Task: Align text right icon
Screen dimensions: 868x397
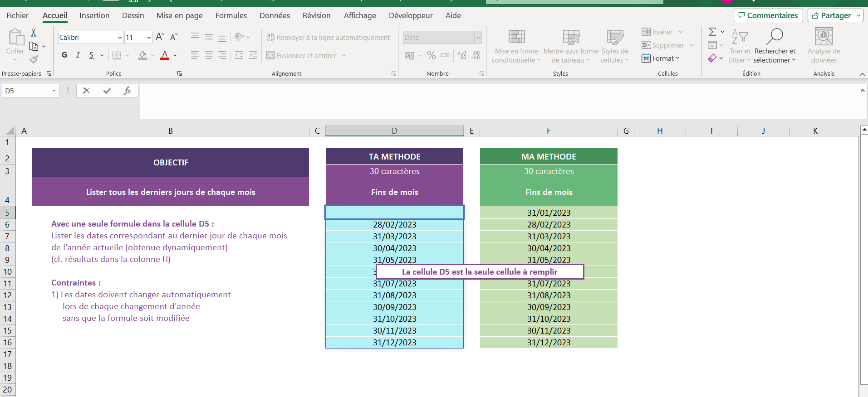Action: point(222,55)
